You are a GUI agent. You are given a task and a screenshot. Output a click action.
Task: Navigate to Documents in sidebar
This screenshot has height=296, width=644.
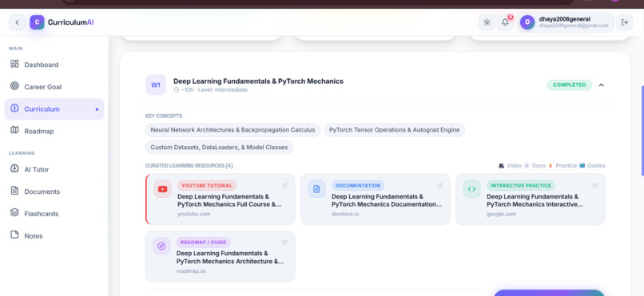(54, 191)
